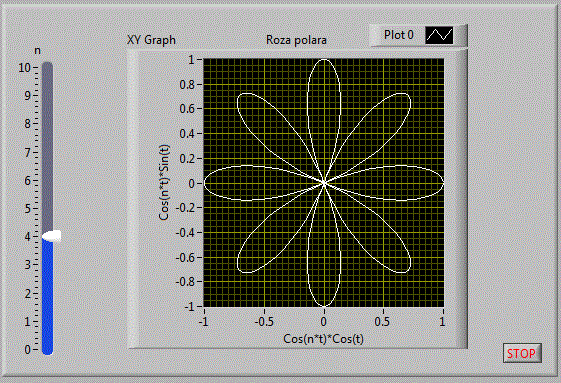Click the XY Graph label
Screen dimensions: 561x383
tap(151, 40)
